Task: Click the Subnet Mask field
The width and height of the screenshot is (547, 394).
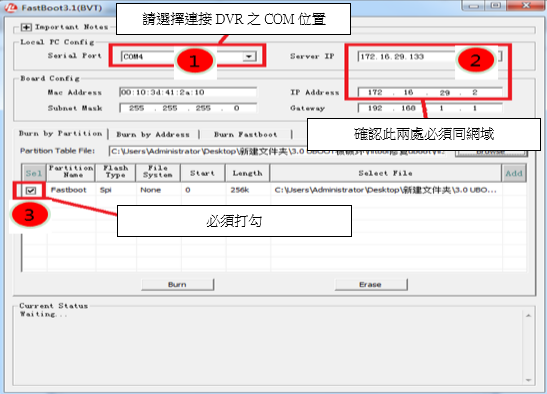Action: pos(188,108)
